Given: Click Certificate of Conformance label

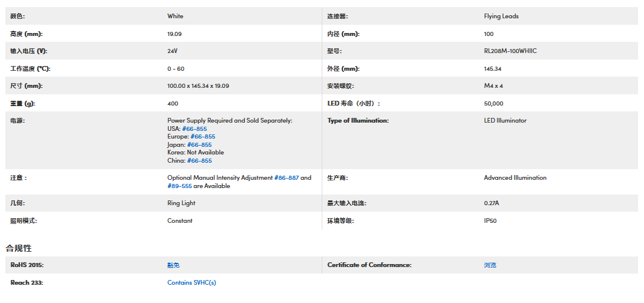Looking at the screenshot, I should coord(370,265).
